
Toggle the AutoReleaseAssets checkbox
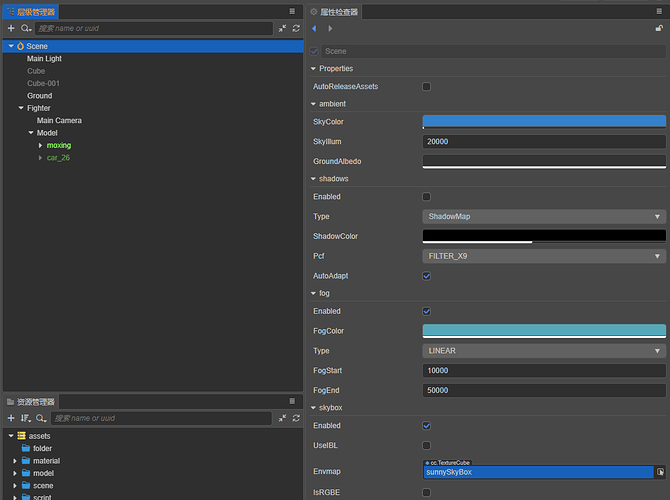point(426,86)
